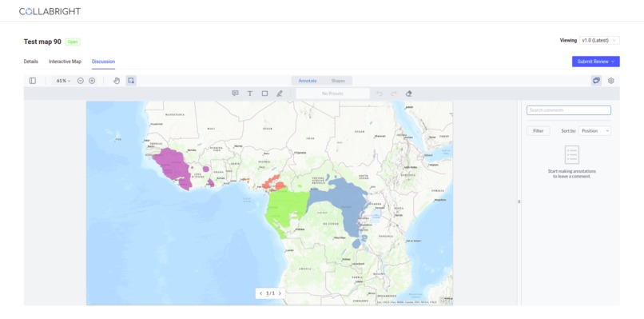Screen dimensions: 644x319
Task: Redo the last annotation
Action: (394, 94)
